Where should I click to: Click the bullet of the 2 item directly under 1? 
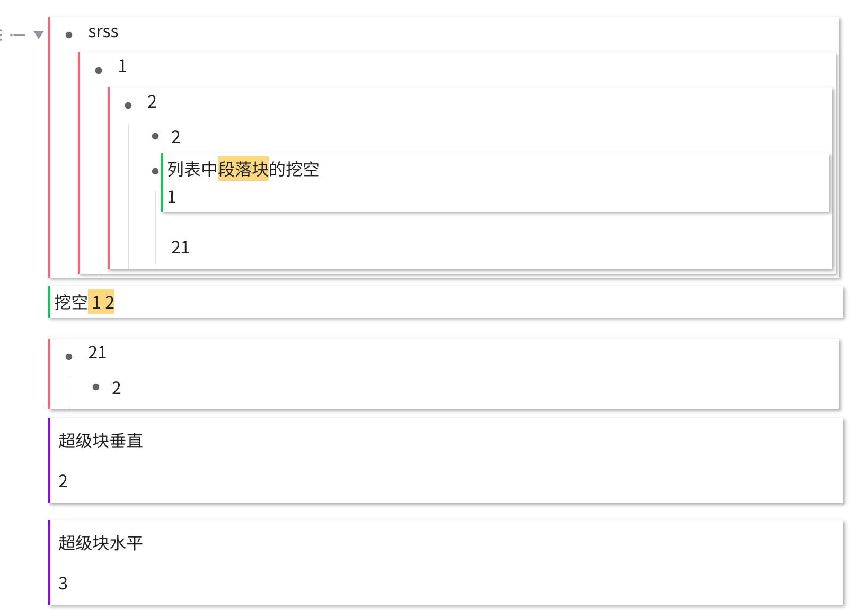coord(128,105)
